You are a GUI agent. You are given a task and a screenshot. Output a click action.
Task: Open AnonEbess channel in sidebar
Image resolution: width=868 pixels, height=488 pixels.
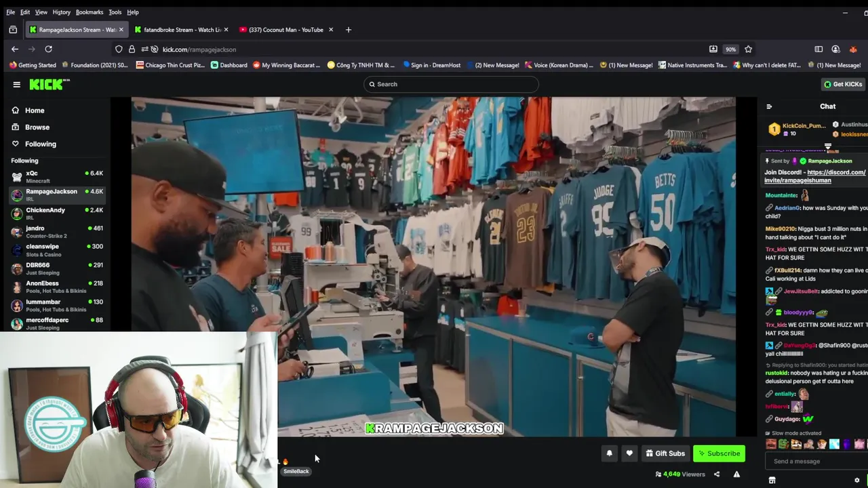click(x=57, y=287)
